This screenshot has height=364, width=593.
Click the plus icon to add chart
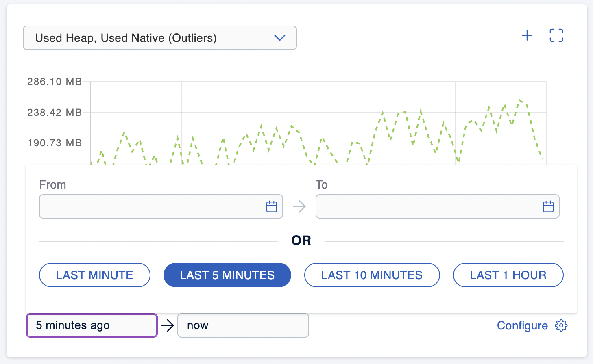coord(527,35)
